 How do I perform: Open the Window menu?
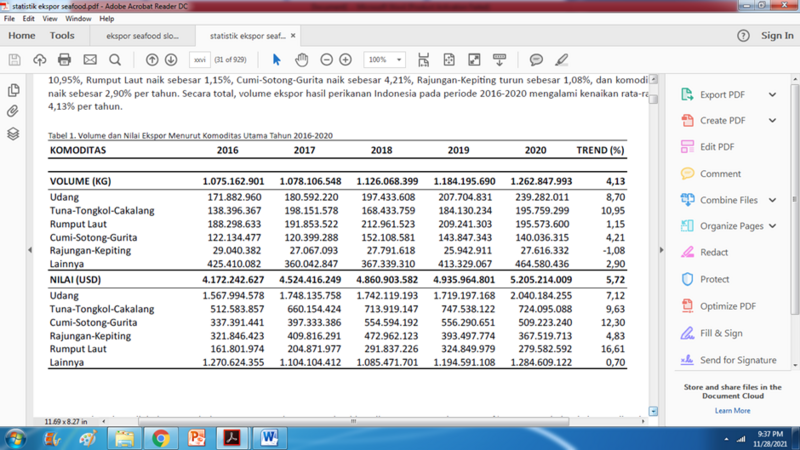click(78, 19)
